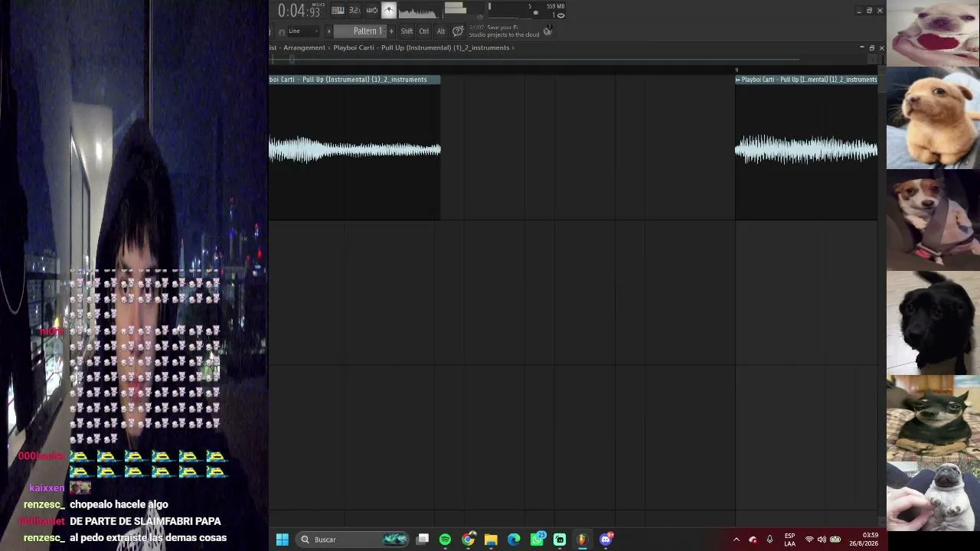Click the Playboi Carti clip breadcrumb
Image resolution: width=980 pixels, height=551 pixels.
pos(421,47)
